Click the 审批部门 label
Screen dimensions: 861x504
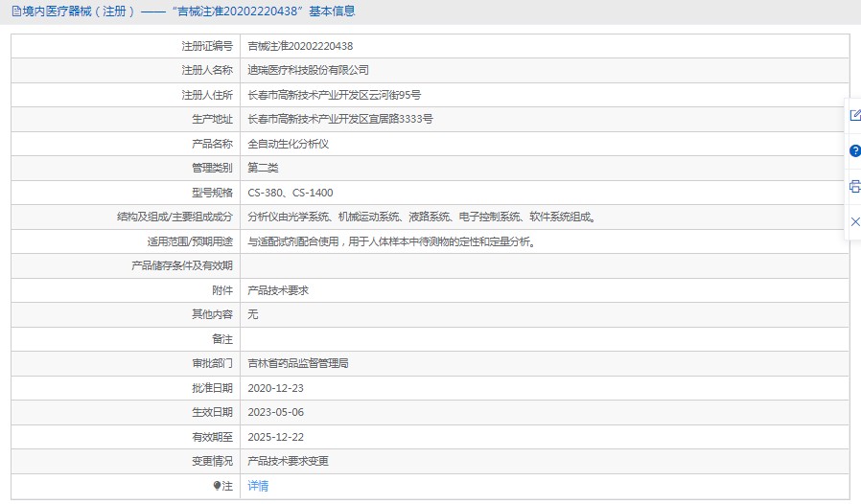click(212, 363)
